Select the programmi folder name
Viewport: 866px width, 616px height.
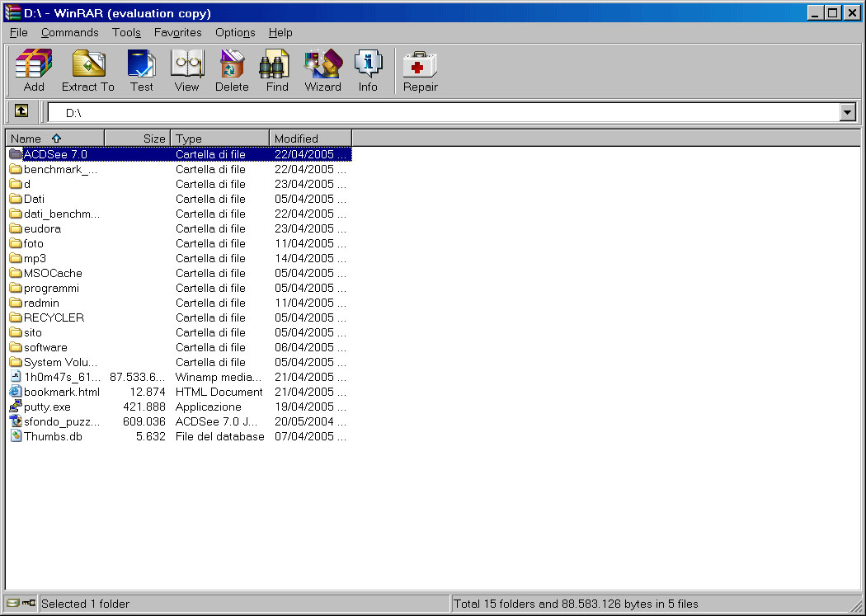click(x=51, y=288)
